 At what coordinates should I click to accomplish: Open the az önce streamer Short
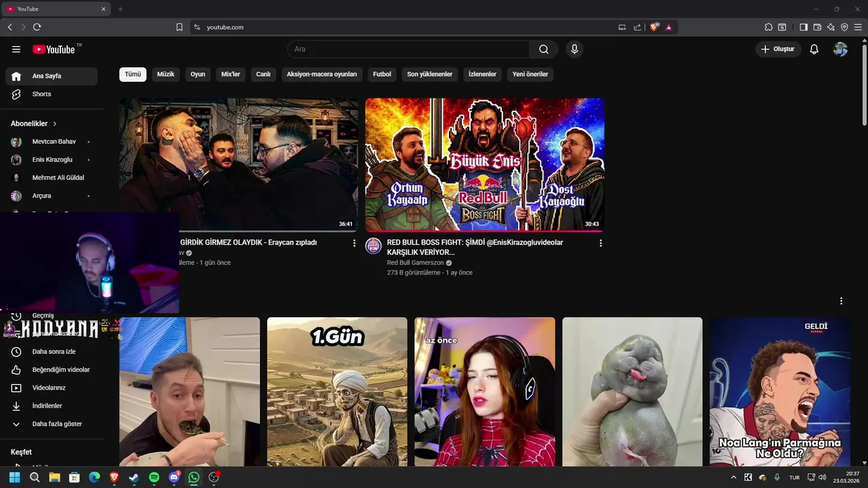tap(485, 392)
